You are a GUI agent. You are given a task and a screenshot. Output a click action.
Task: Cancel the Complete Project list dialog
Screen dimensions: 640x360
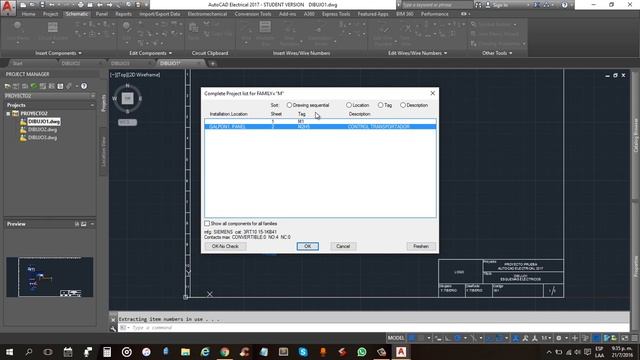(343, 246)
